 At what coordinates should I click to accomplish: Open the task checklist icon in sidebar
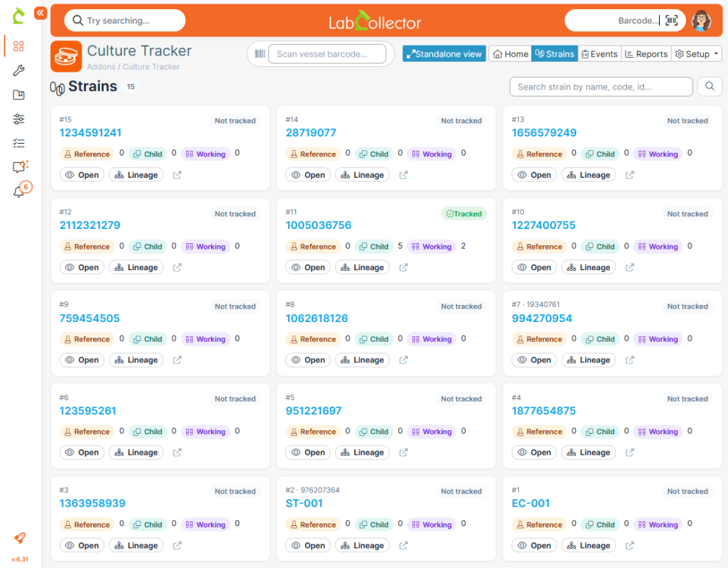pos(18,143)
